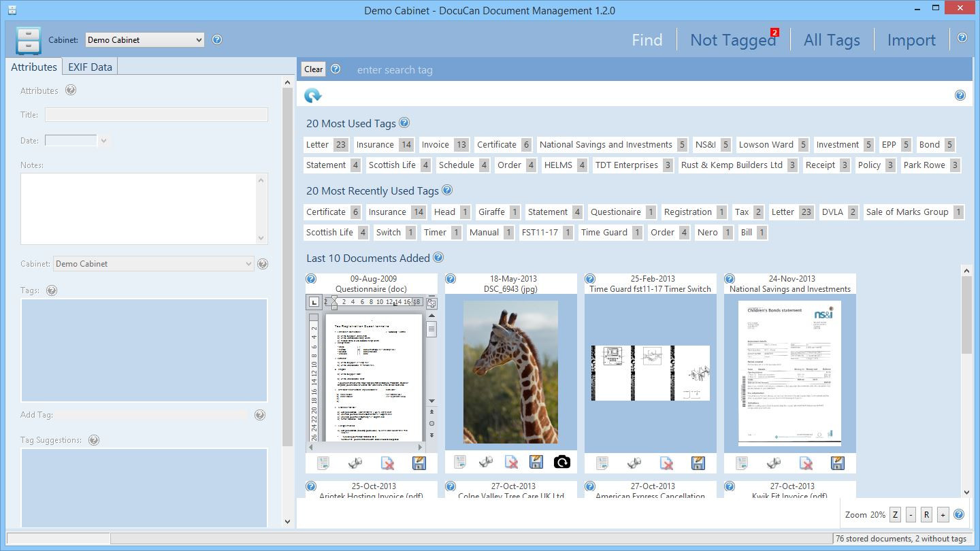Switch to the EXIF Data tab

(90, 67)
